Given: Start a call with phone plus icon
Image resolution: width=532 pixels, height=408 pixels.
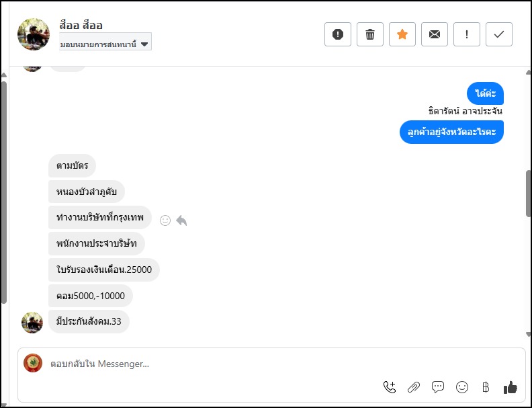Looking at the screenshot, I should [390, 386].
